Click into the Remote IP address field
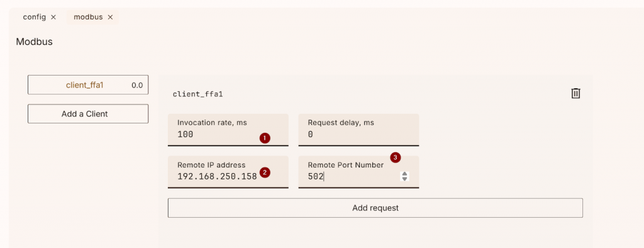 (x=228, y=172)
